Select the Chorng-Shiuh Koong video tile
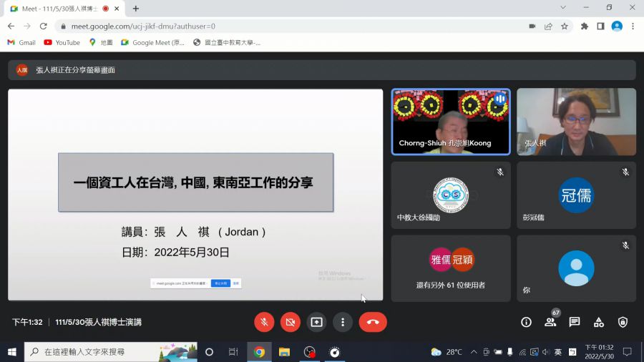Image resolution: width=644 pixels, height=362 pixels. tap(450, 122)
